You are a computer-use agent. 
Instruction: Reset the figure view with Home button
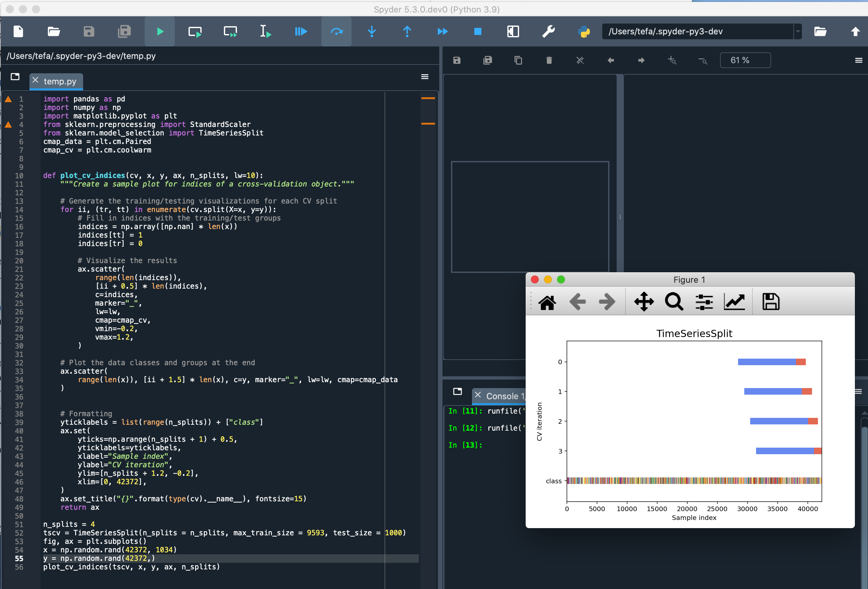[x=547, y=302]
